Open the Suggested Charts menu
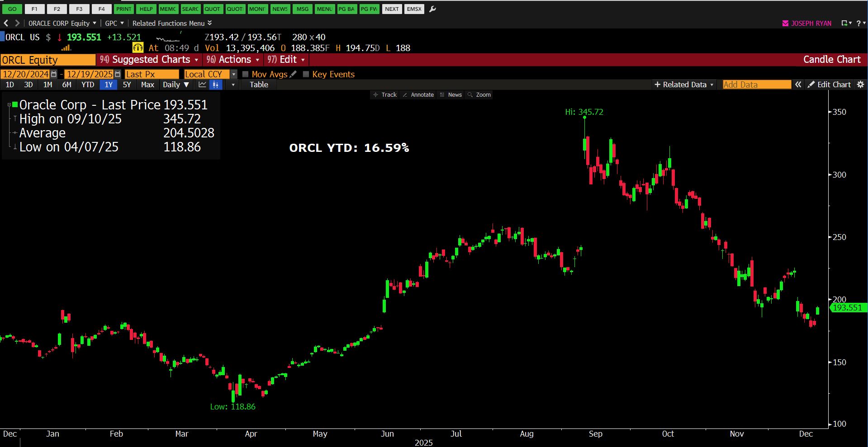This screenshot has width=868, height=447. click(x=149, y=60)
